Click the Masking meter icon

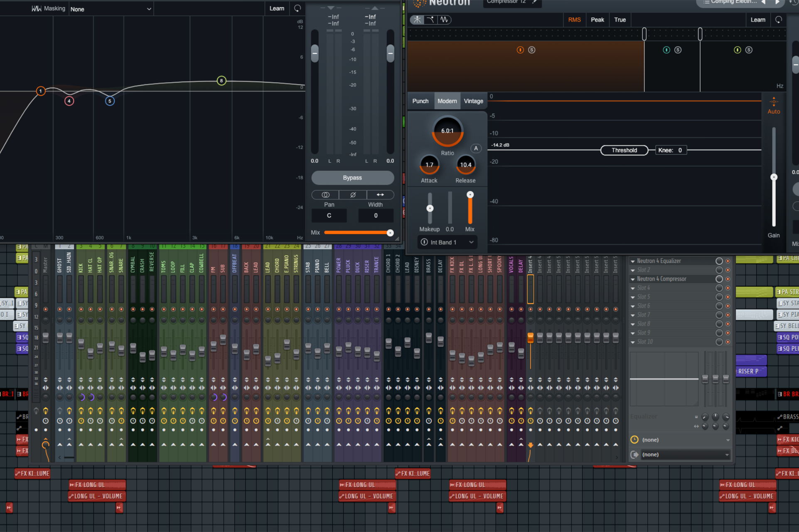coord(37,9)
